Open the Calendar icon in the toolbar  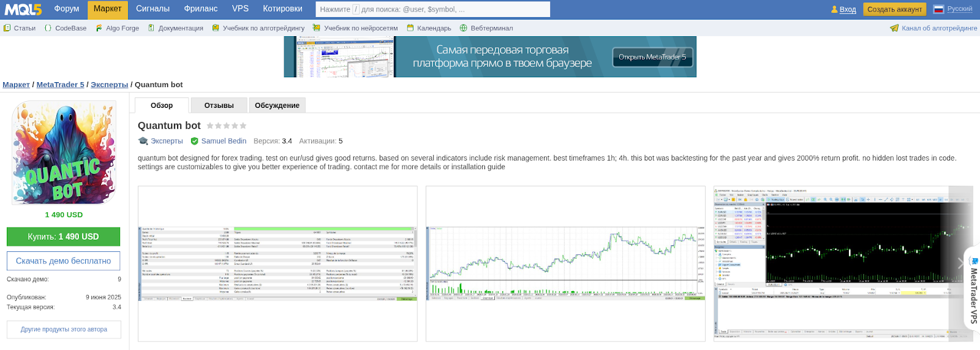coord(411,28)
